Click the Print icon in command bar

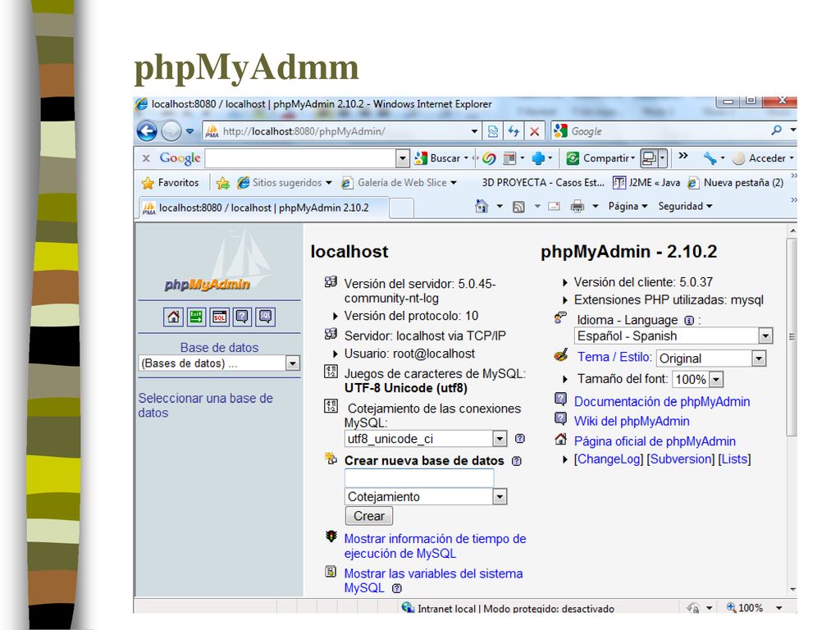[x=577, y=206]
